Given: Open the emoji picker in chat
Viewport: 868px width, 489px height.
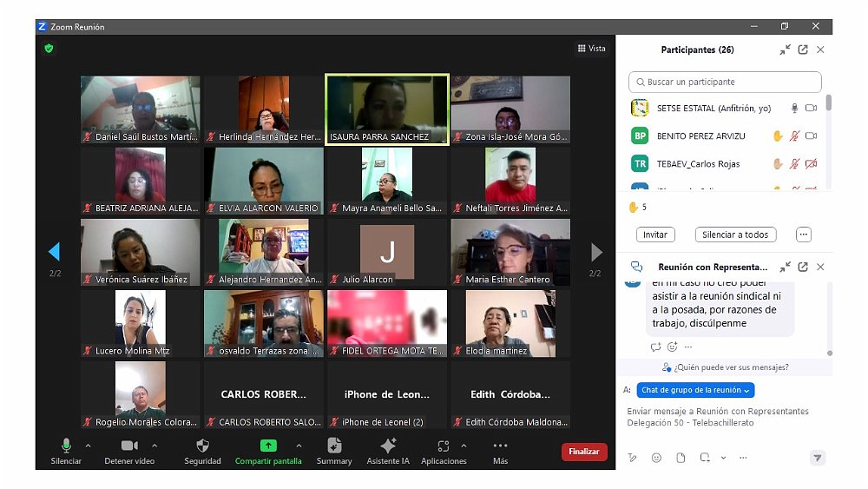Looking at the screenshot, I should coord(656,458).
